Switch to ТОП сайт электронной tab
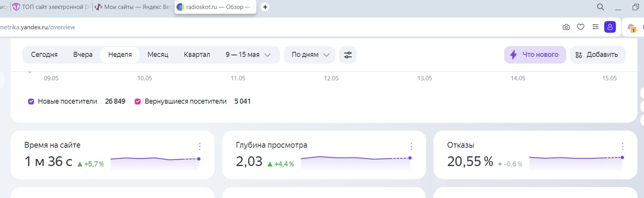This screenshot has width=644, height=198. tap(51, 7)
